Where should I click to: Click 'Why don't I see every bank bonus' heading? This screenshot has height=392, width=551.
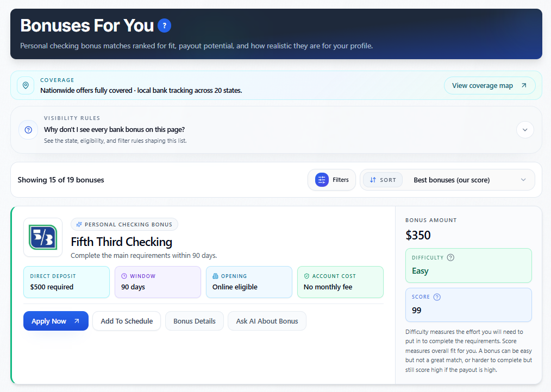(114, 130)
